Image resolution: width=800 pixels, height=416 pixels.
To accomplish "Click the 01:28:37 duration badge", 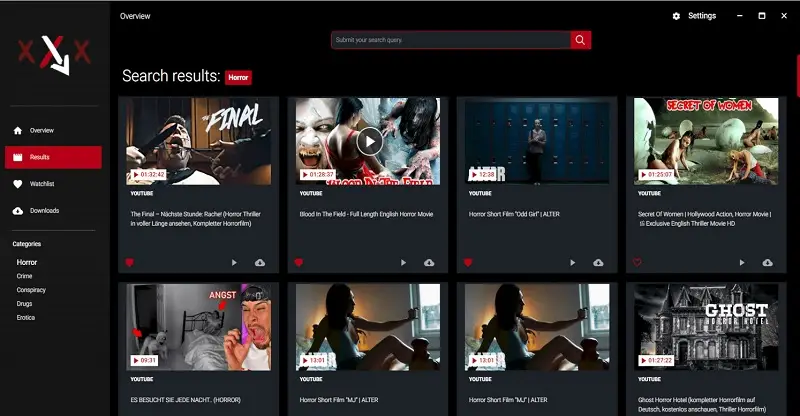I will tap(318, 175).
